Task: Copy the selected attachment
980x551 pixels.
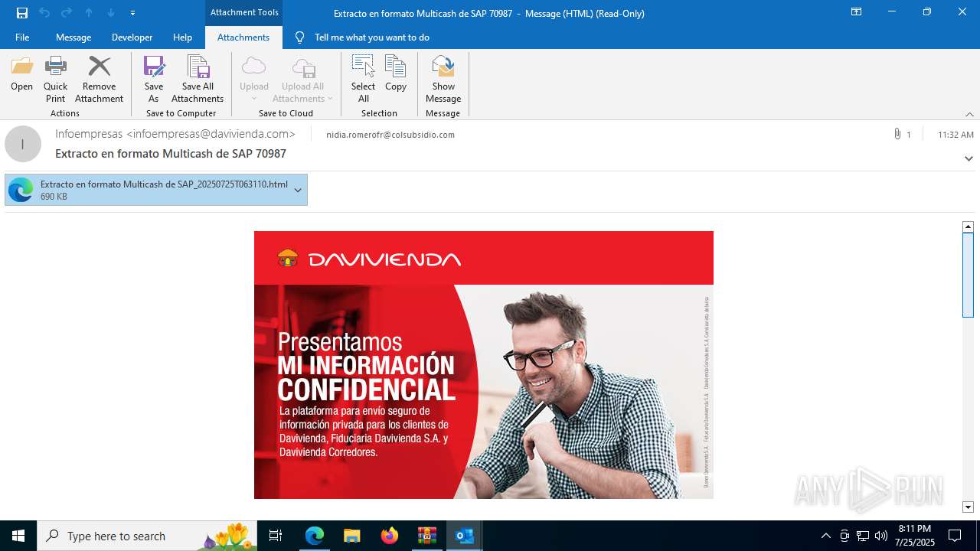Action: coord(396,74)
